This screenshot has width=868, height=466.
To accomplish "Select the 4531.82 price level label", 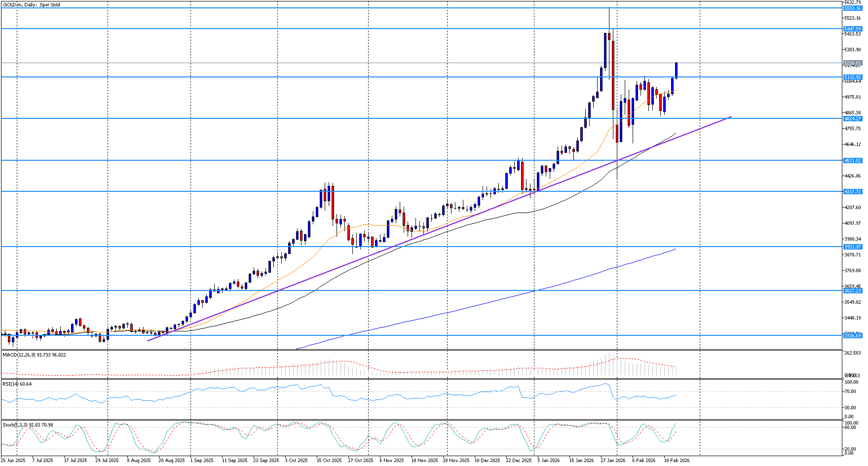I will tap(852, 161).
